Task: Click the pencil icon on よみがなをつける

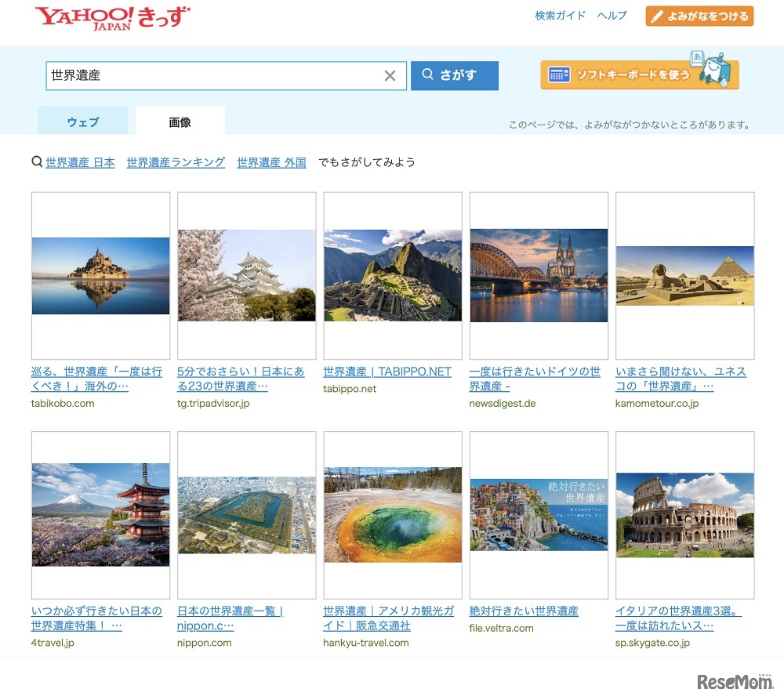Action: [655, 15]
